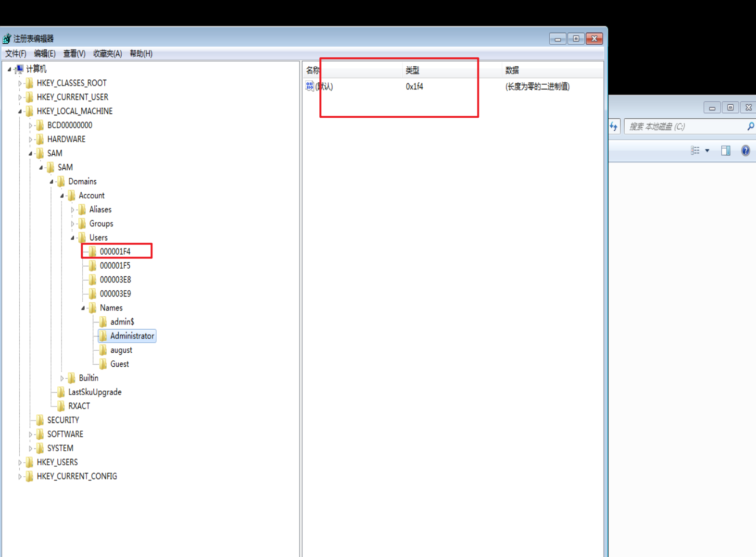Expand the Aliases key arrow
This screenshot has height=557, width=756.
coord(73,210)
